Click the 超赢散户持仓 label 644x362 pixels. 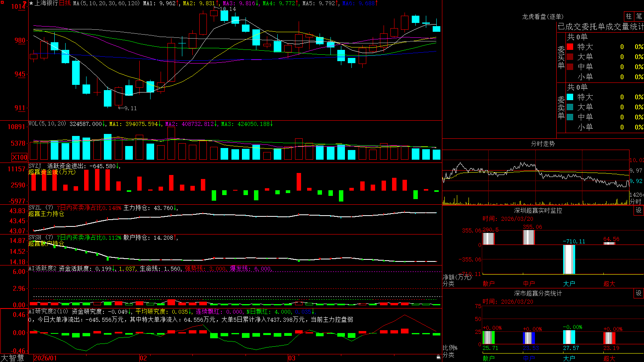point(46,244)
